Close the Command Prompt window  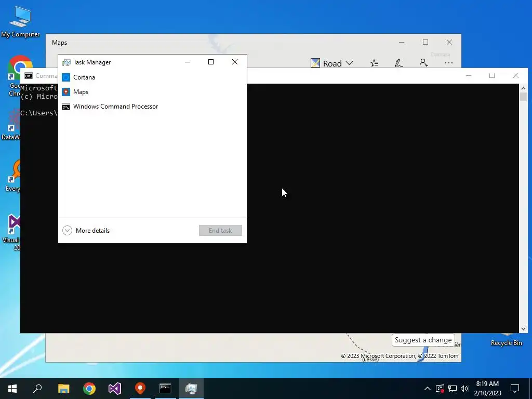[516, 75]
